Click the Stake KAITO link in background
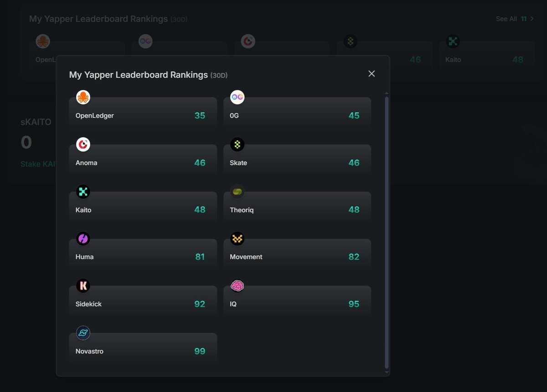This screenshot has width=547, height=392. tap(38, 164)
